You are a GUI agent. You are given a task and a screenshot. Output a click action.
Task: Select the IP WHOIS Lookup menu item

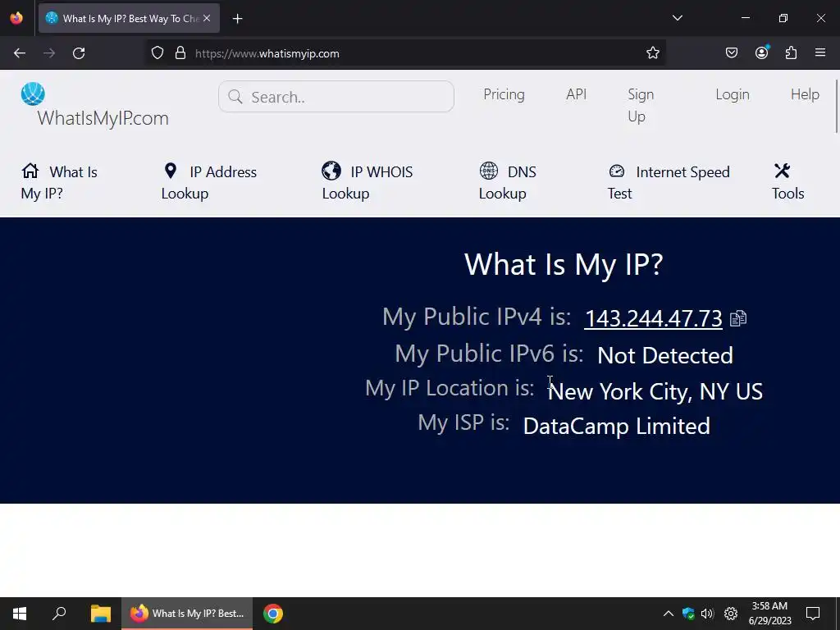point(367,182)
